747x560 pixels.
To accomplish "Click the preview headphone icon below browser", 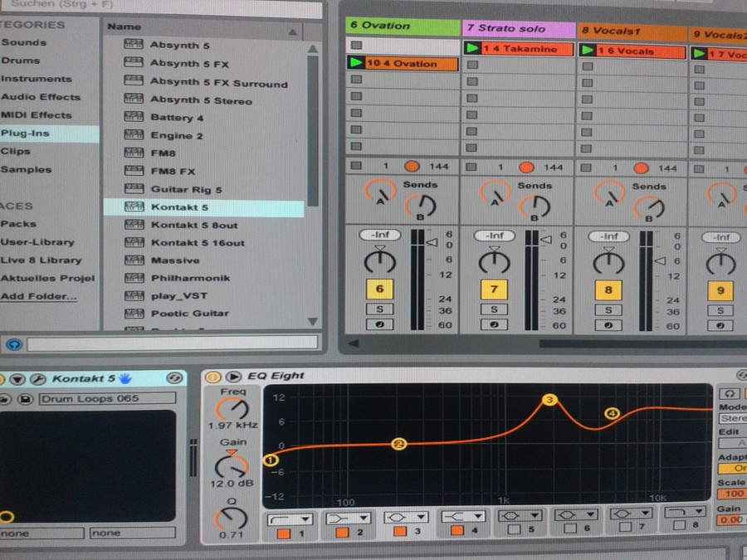I will click(13, 343).
